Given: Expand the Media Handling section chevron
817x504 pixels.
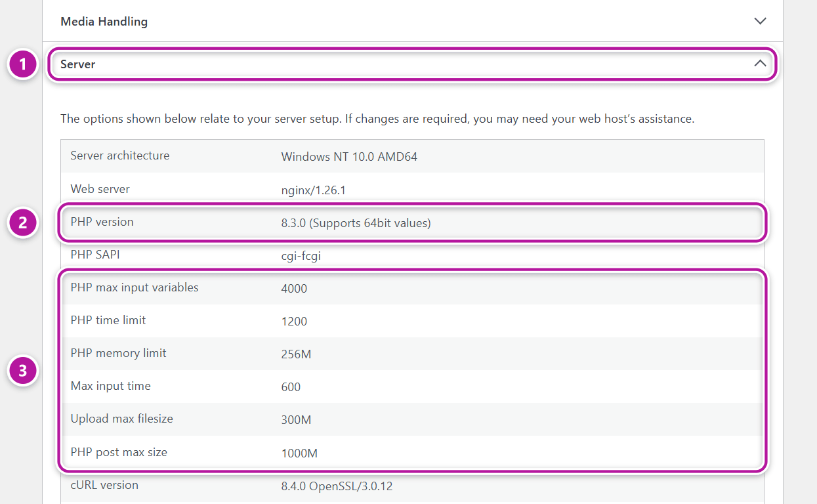Looking at the screenshot, I should [x=760, y=21].
